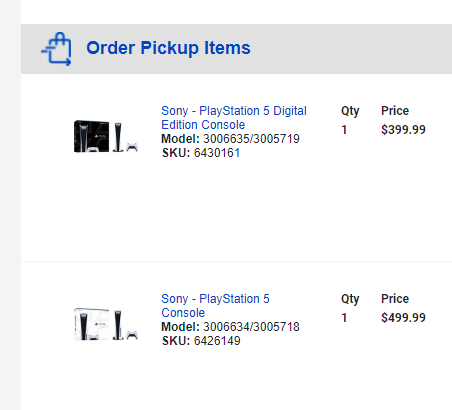Click the SKU label of the PS5 Console
Screen dimensions: 452x410
click(x=176, y=341)
